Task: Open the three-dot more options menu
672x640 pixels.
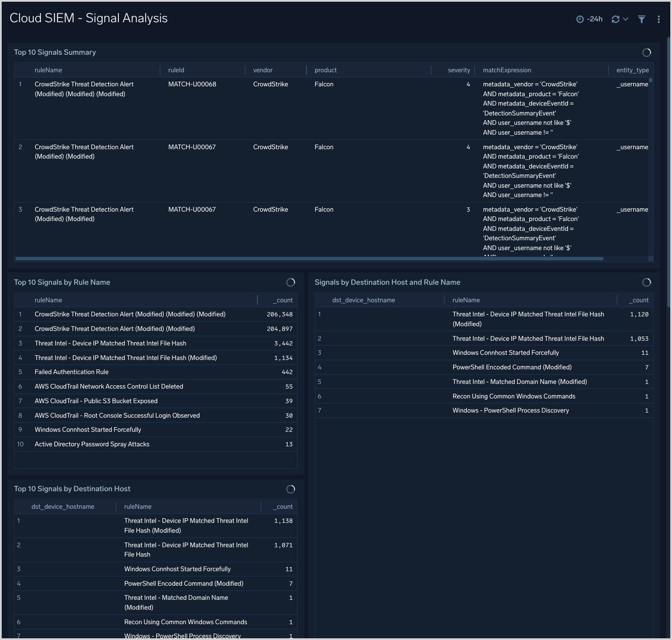Action: point(658,19)
